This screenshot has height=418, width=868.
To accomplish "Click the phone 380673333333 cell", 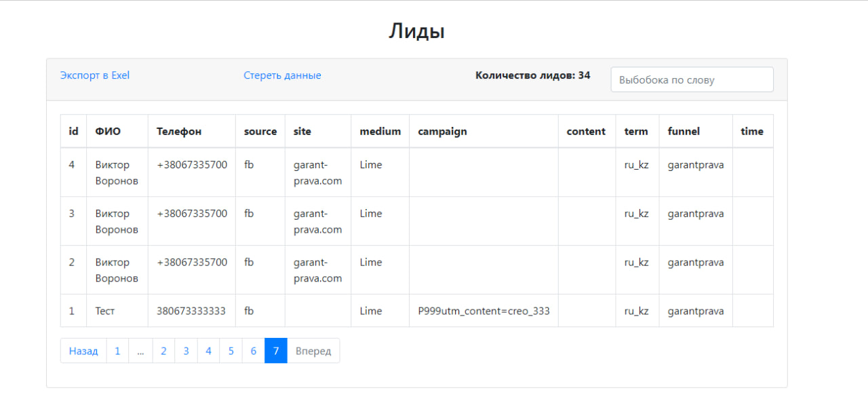I will pos(191,311).
